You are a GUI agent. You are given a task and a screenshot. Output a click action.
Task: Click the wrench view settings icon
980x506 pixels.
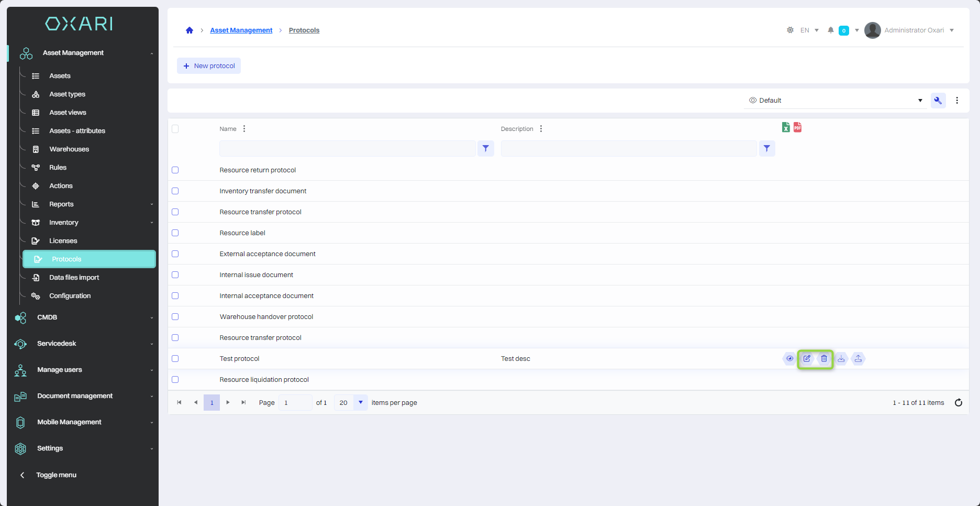938,101
